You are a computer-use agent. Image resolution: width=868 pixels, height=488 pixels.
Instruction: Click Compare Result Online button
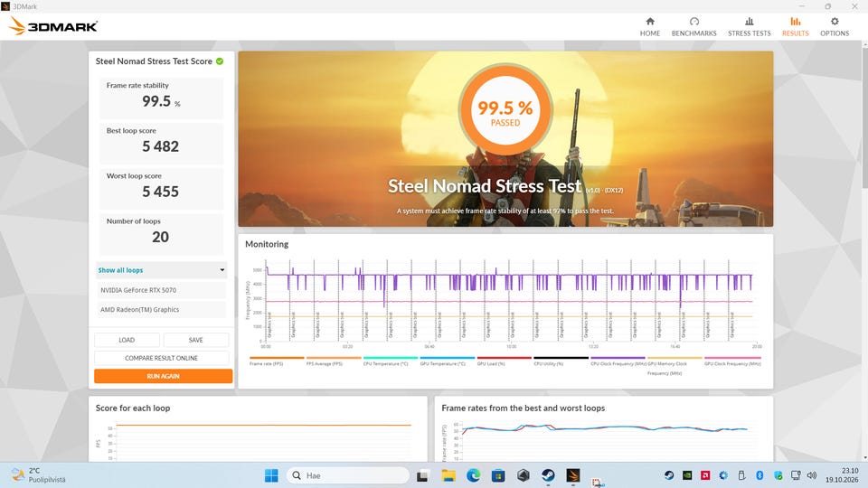(161, 358)
